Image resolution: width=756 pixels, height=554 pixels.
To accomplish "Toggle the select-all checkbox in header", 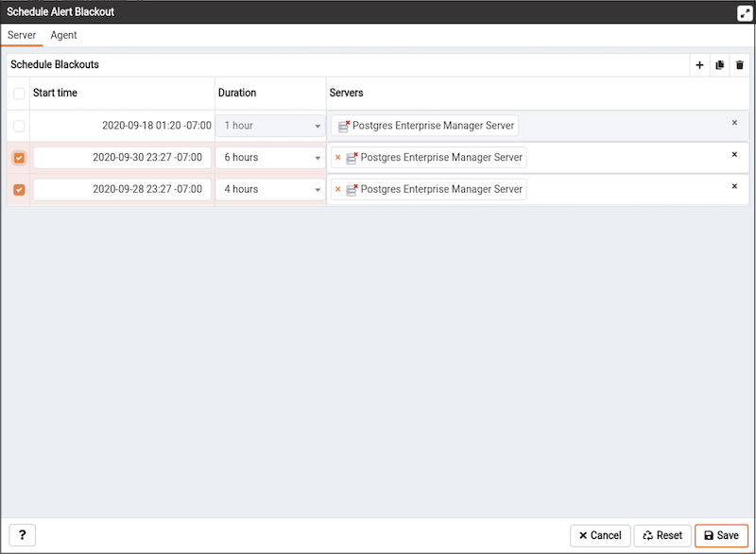I will 19,93.
